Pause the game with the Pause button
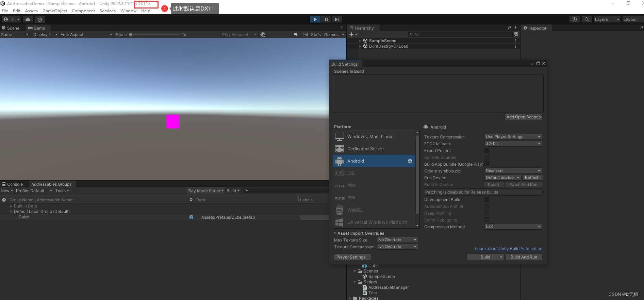Image resolution: width=644 pixels, height=300 pixels. click(326, 19)
